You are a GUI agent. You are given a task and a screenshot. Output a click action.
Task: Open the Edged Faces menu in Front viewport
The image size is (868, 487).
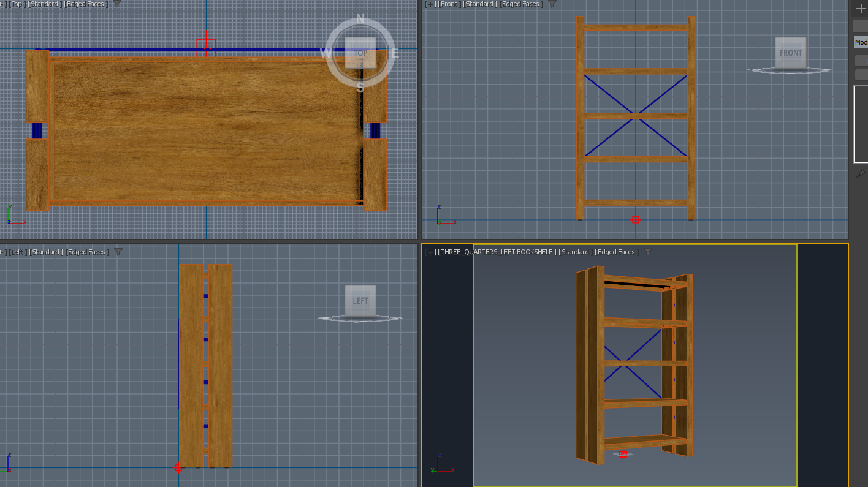520,4
